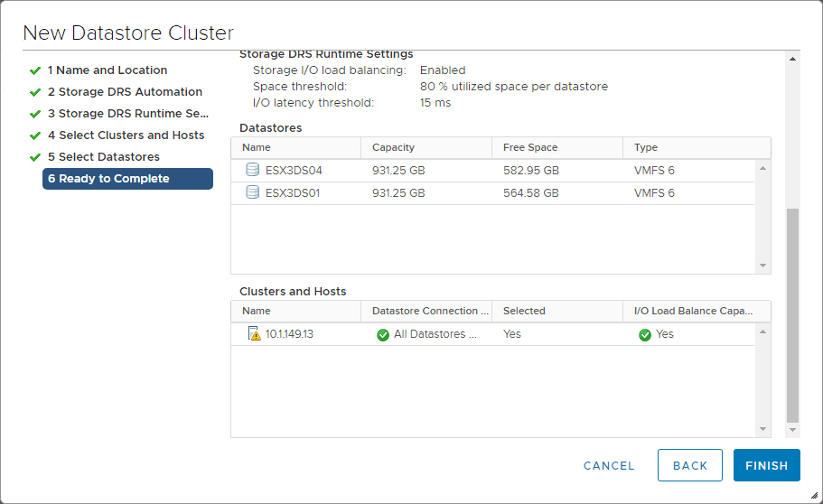This screenshot has width=823, height=504.
Task: Click the host warning icon beside 10.1.149.13
Action: (254, 334)
